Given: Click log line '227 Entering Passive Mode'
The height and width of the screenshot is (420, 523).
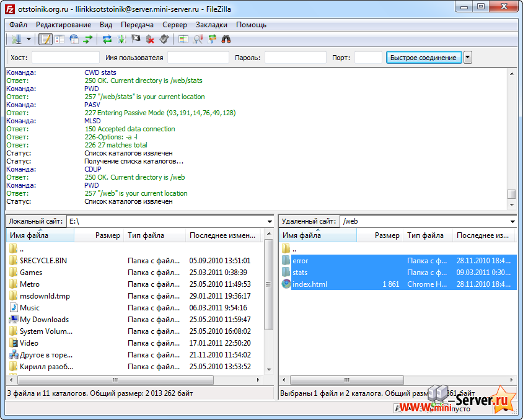Looking at the screenshot, I should coord(160,113).
